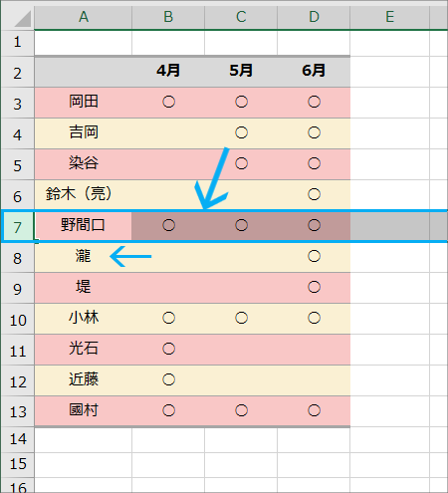This screenshot has height=493, width=448.
Task: Click empty cell E1
Action: 390,43
